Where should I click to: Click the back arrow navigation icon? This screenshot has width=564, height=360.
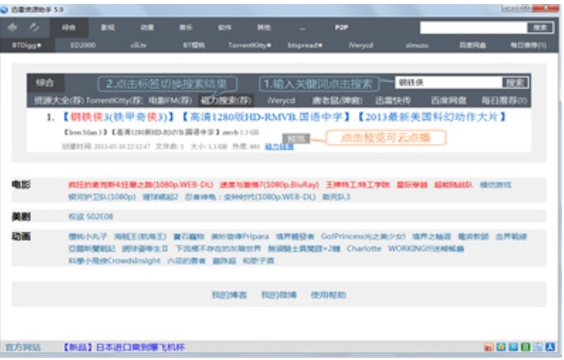[x=13, y=27]
